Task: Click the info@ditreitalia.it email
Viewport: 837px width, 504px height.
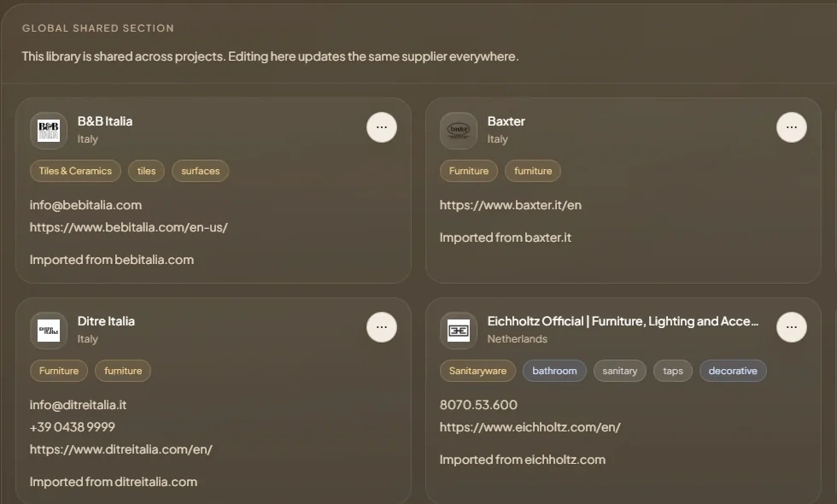Action: tap(78, 405)
